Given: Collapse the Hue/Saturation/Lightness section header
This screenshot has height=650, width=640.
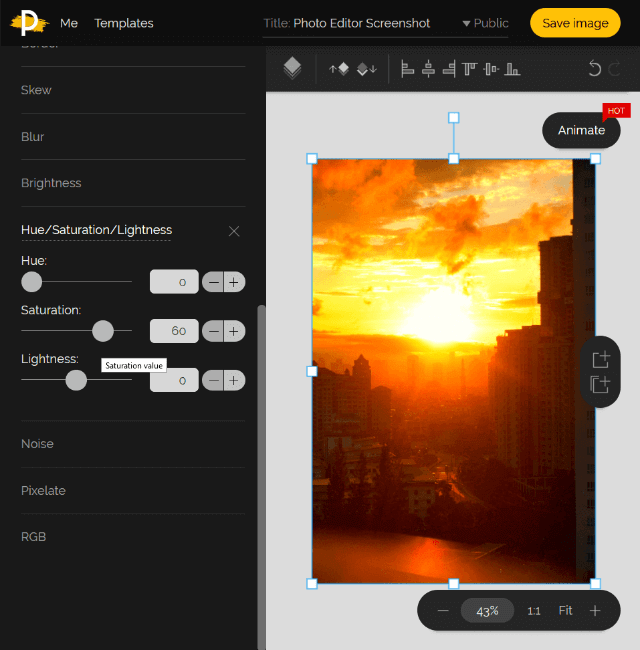Looking at the screenshot, I should point(96,230).
